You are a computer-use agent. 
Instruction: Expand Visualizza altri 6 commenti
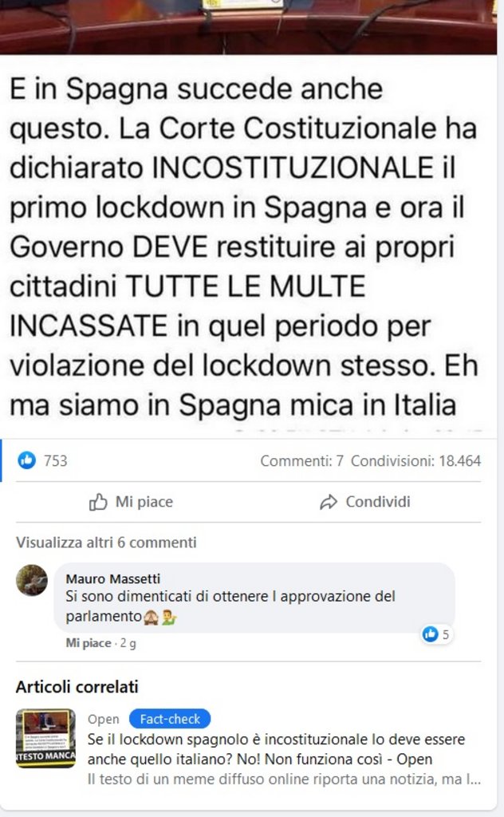[106, 543]
